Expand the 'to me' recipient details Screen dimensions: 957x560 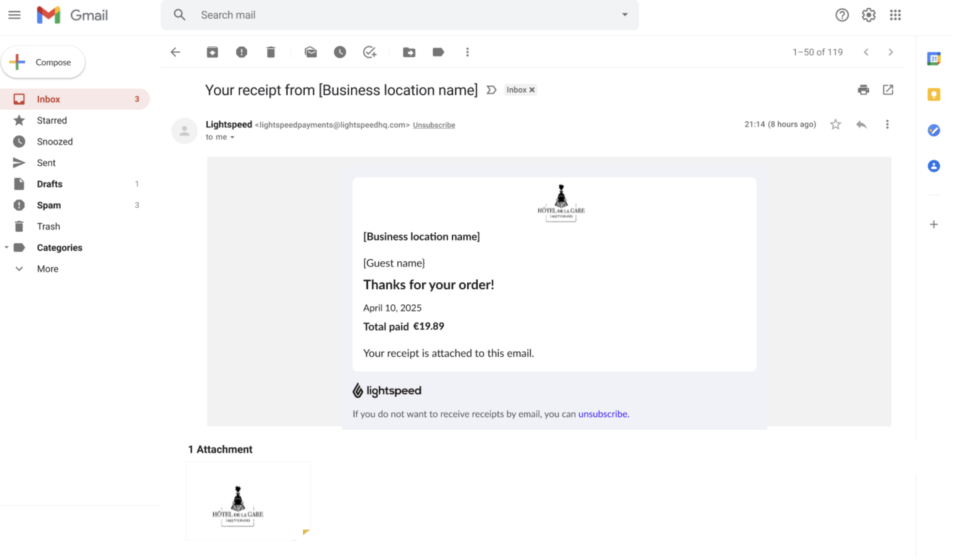[x=232, y=137]
